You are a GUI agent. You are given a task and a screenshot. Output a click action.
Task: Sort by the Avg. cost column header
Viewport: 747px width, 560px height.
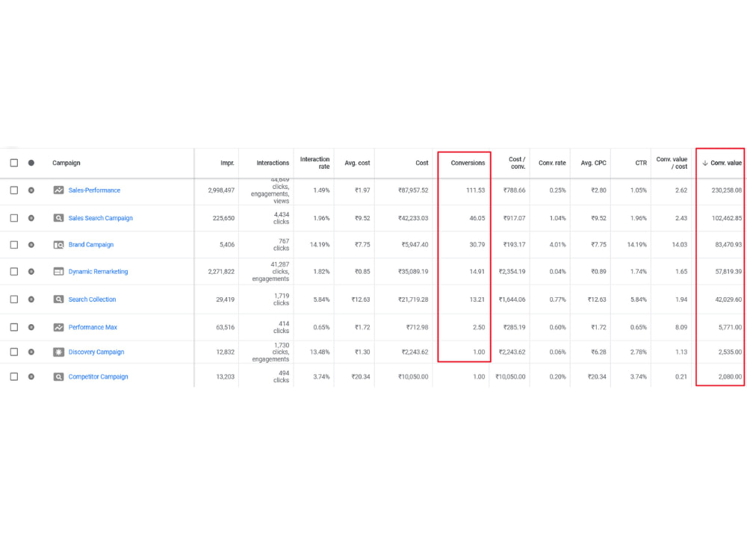pyautogui.click(x=357, y=163)
